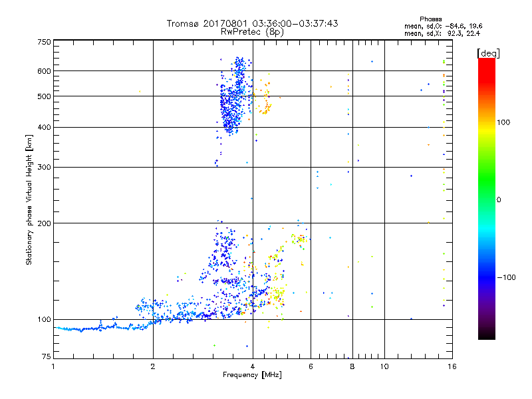
Task: Click the light-blue E-layer trace below 100 km
Action: [x=102, y=328]
